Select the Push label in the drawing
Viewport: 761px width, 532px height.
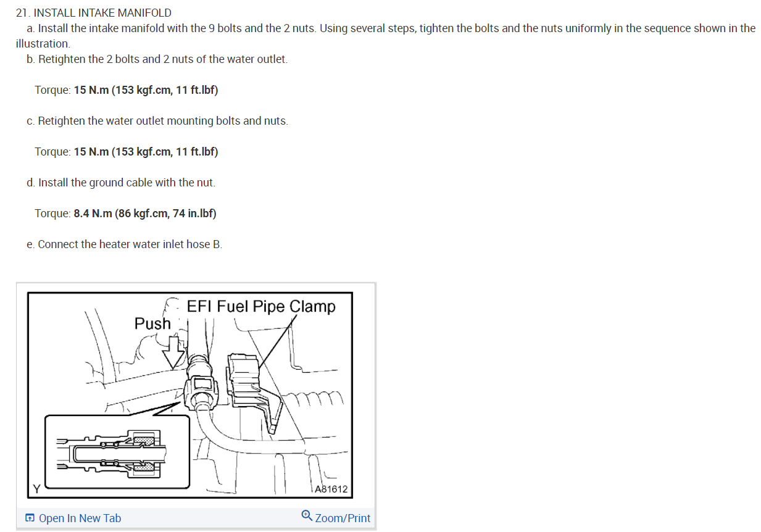tap(152, 323)
